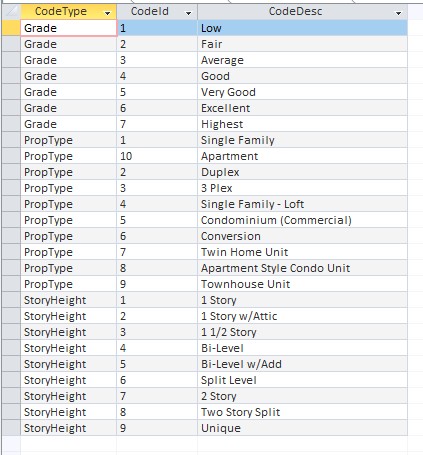Click the Grade cell in the first row
This screenshot has height=455, width=423.
click(x=69, y=28)
